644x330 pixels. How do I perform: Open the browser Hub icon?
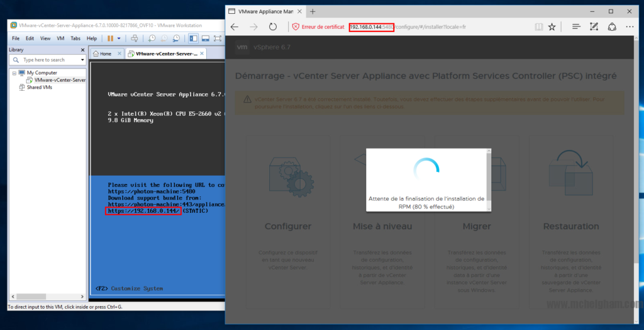point(576,27)
